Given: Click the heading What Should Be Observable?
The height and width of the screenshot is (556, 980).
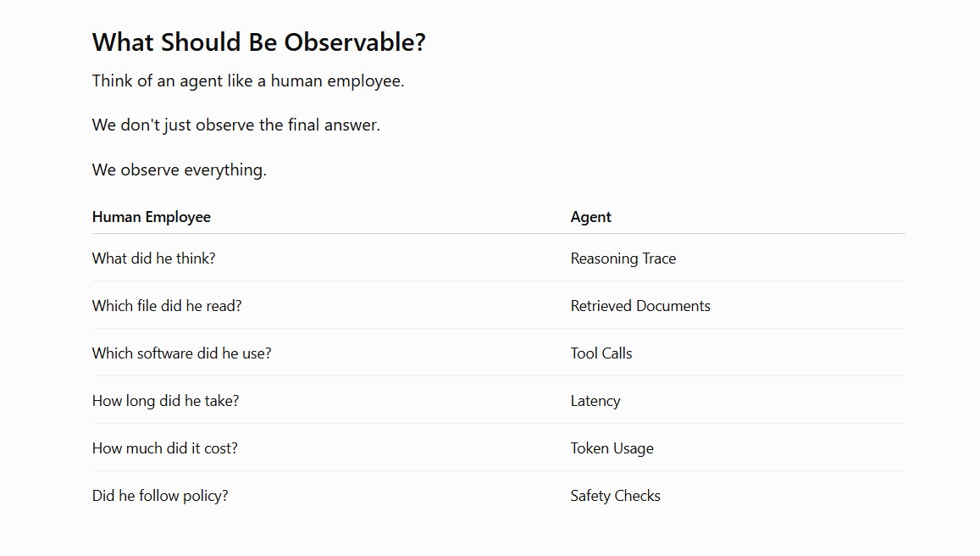Looking at the screenshot, I should (258, 42).
